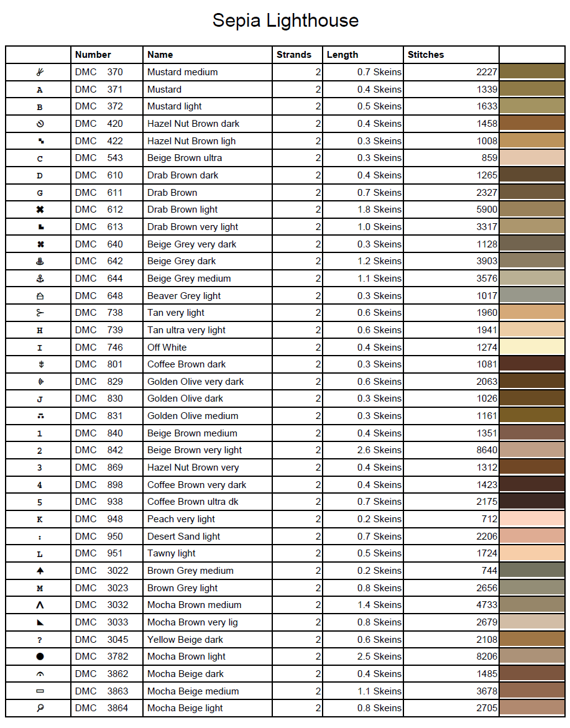Click the Name column header
This screenshot has width=570, height=728.
pyautogui.click(x=160, y=55)
